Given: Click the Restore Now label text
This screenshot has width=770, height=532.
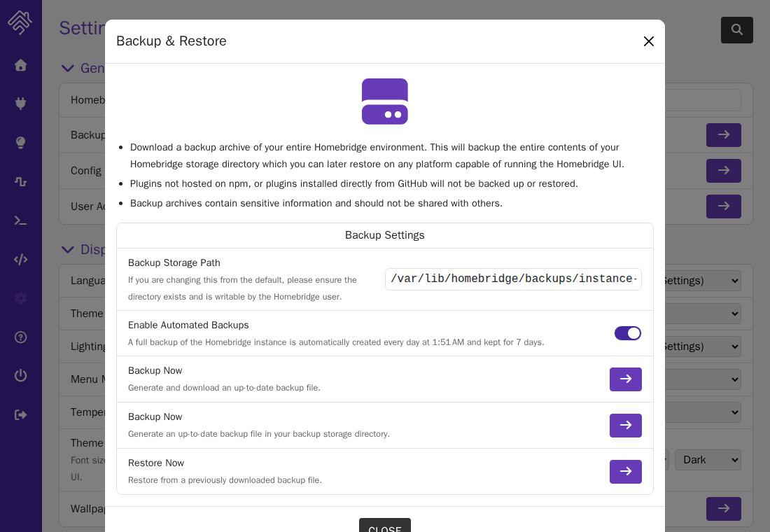Looking at the screenshot, I should (156, 463).
